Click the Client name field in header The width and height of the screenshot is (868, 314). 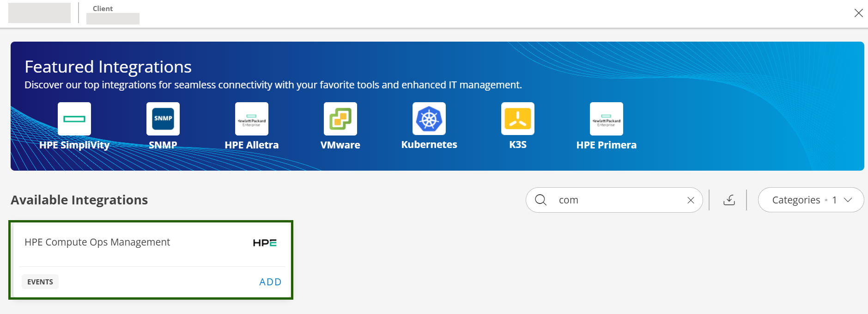click(113, 18)
